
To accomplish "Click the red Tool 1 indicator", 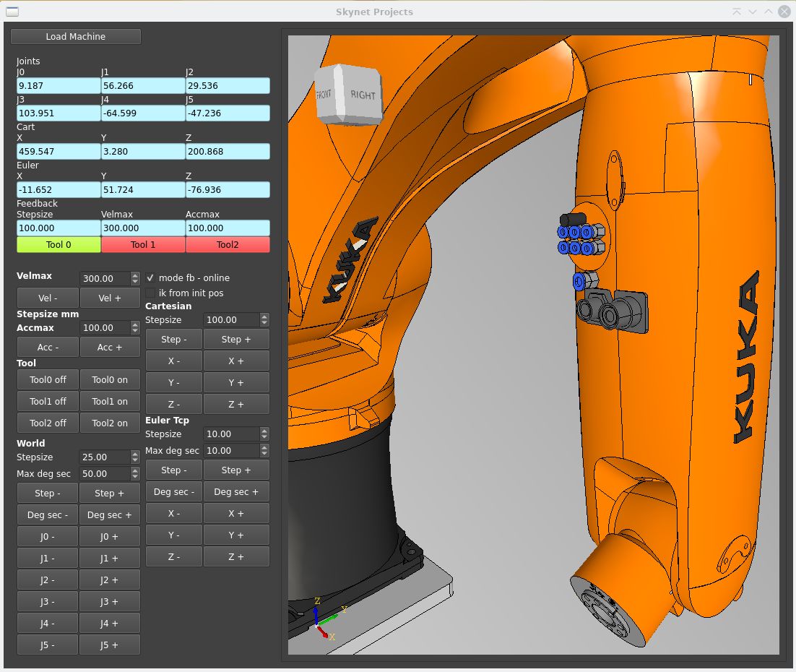I will tap(142, 245).
